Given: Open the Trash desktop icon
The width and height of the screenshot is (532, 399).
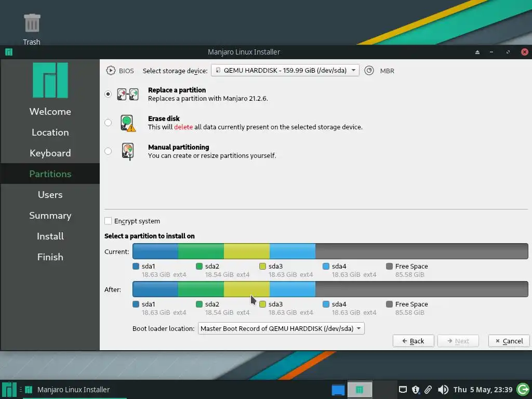Looking at the screenshot, I should coord(32,23).
